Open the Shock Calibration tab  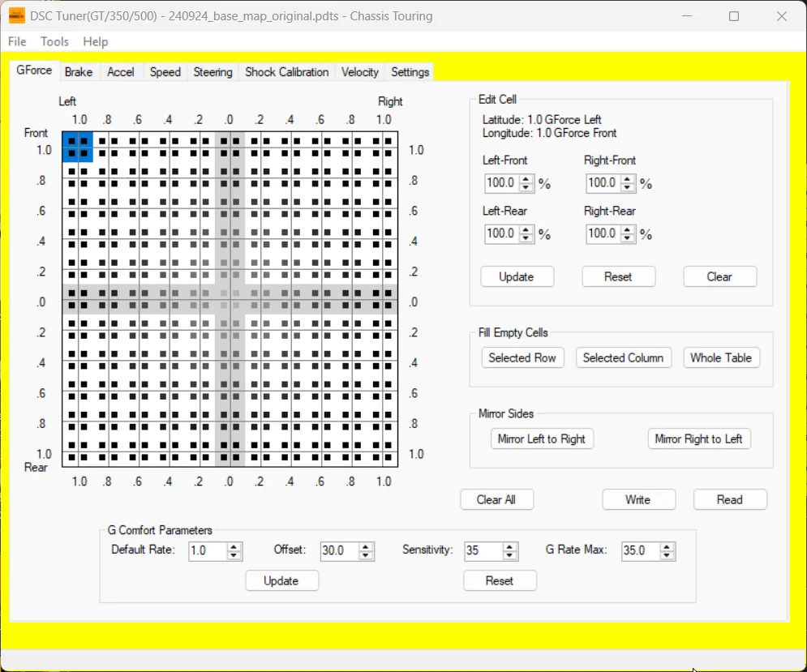tap(286, 72)
